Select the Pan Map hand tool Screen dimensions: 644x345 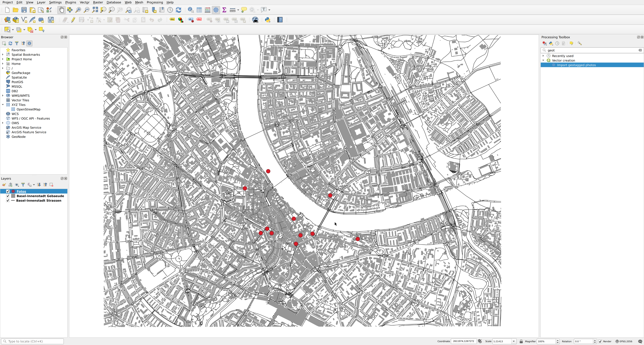point(61,10)
